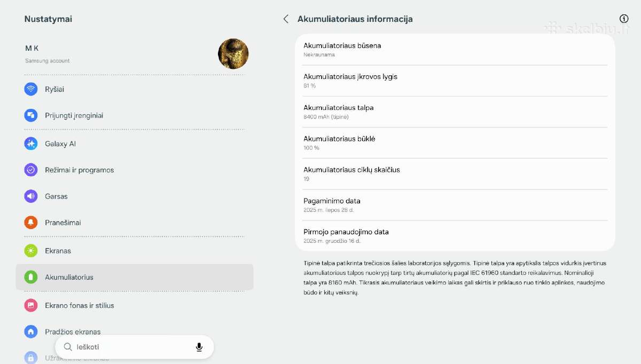This screenshot has width=641, height=364.
Task: Tap the Akumuliatoriaus būklė row
Action: point(455,143)
